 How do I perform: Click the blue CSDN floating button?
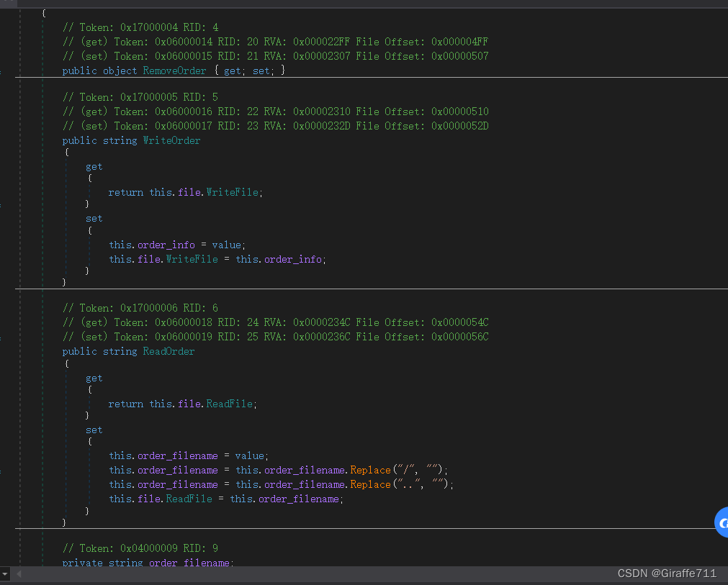click(x=722, y=523)
